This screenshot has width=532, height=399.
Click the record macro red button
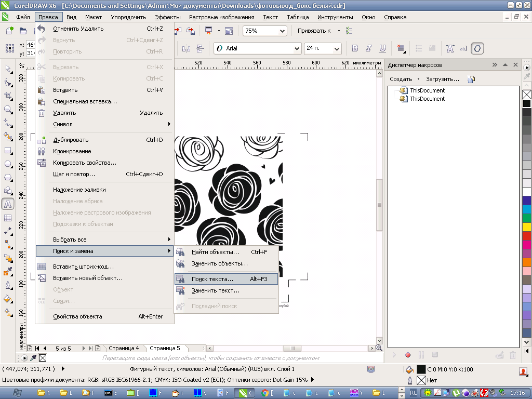[408, 355]
